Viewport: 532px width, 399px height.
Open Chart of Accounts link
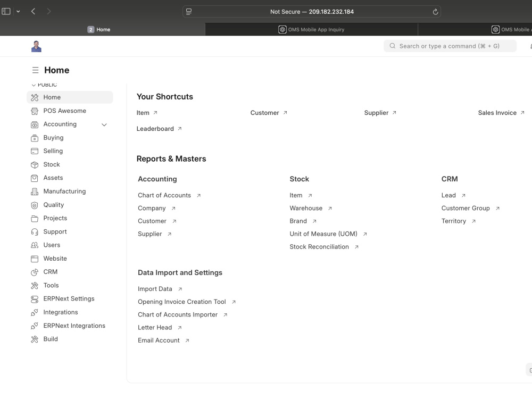pos(169,195)
